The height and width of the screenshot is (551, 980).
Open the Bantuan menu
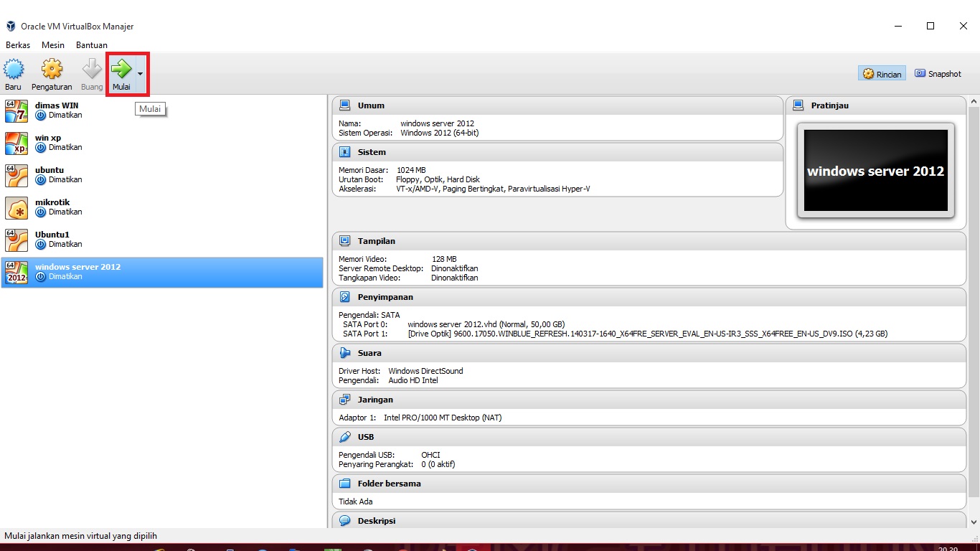pos(92,45)
